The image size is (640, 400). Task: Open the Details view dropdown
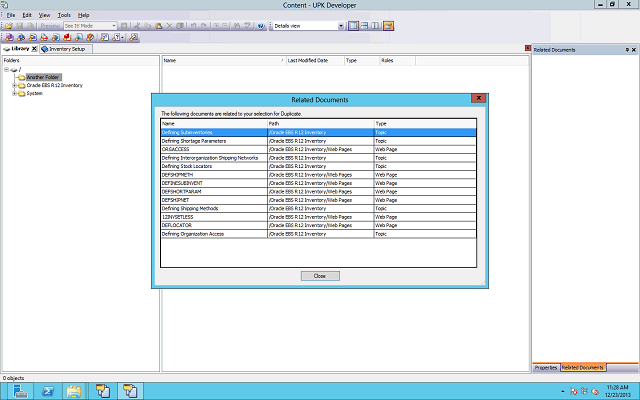(340, 25)
